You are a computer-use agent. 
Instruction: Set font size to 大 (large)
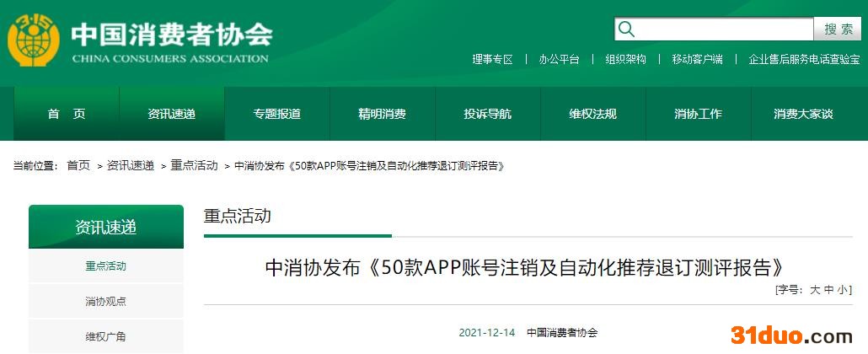click(x=815, y=290)
